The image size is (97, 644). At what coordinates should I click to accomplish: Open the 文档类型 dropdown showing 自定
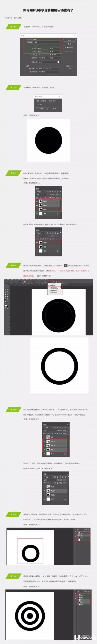pyautogui.click(x=47, y=42)
